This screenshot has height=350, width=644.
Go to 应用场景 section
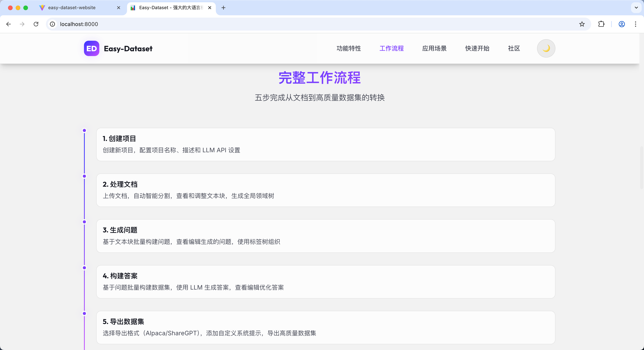click(434, 48)
